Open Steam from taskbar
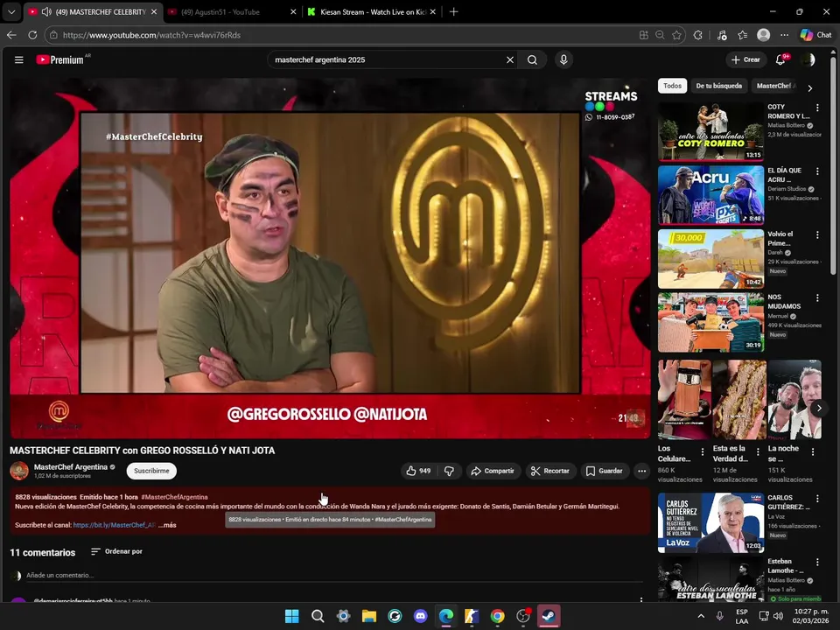This screenshot has width=840, height=630. (x=549, y=616)
